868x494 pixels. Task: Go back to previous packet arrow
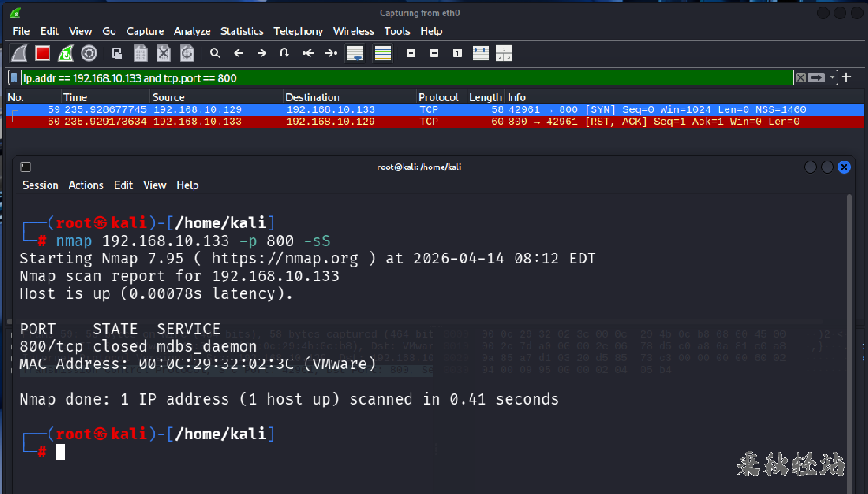tap(239, 54)
